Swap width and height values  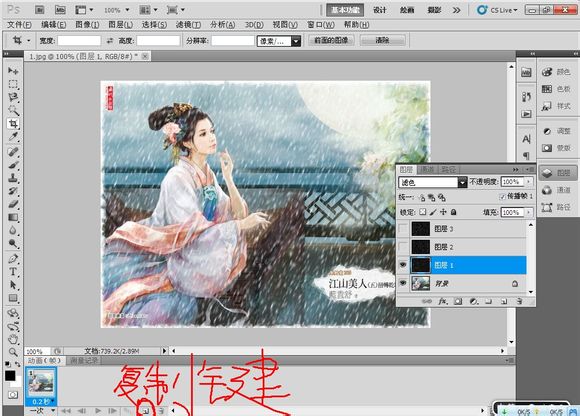point(109,41)
